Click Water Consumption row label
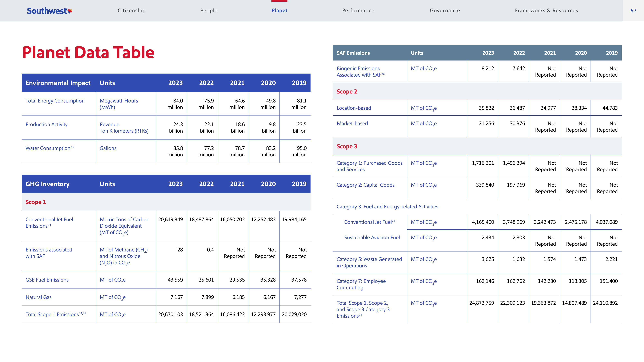The width and height of the screenshot is (644, 362). click(49, 148)
